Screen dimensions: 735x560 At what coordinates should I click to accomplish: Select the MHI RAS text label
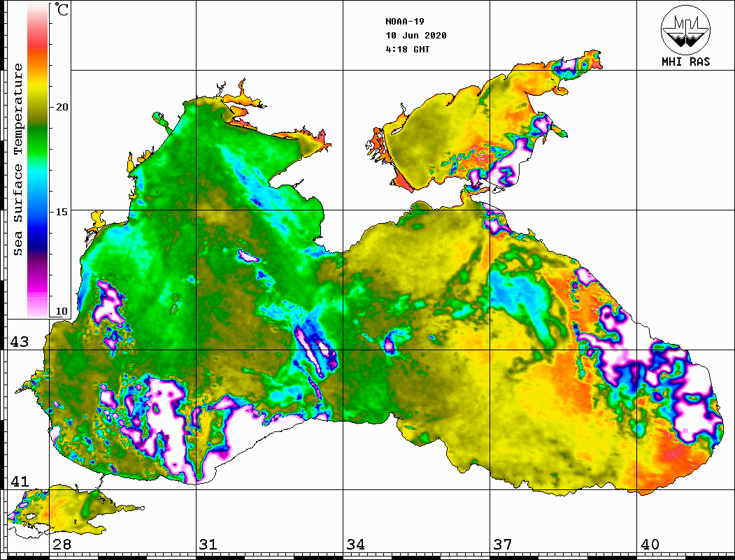pos(686,62)
